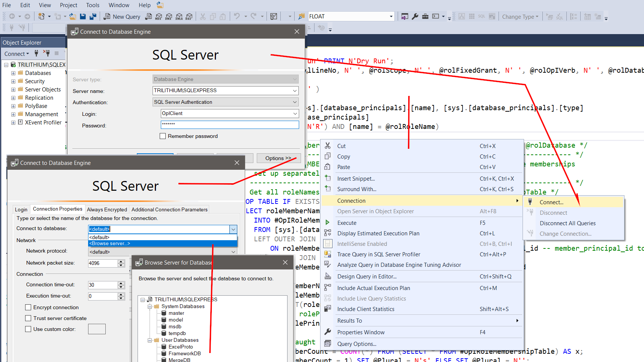This screenshot has height=362, width=644.
Task: Click the Toolbox briefcase icon
Action: pos(425,16)
